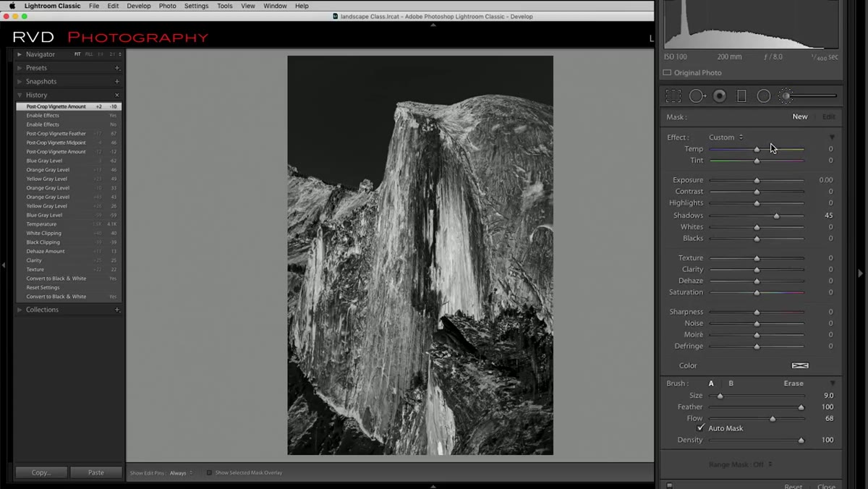868x489 pixels.
Task: Click the Paste button
Action: 95,472
